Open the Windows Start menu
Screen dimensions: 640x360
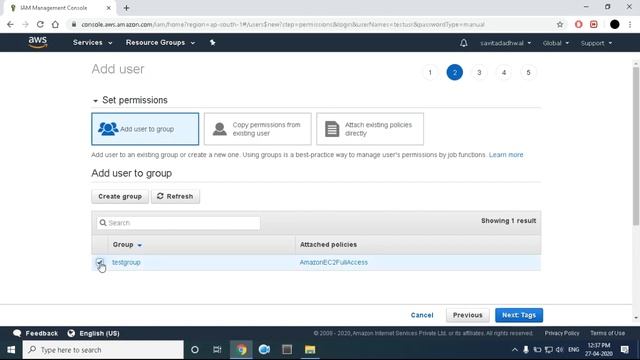click(x=11, y=350)
